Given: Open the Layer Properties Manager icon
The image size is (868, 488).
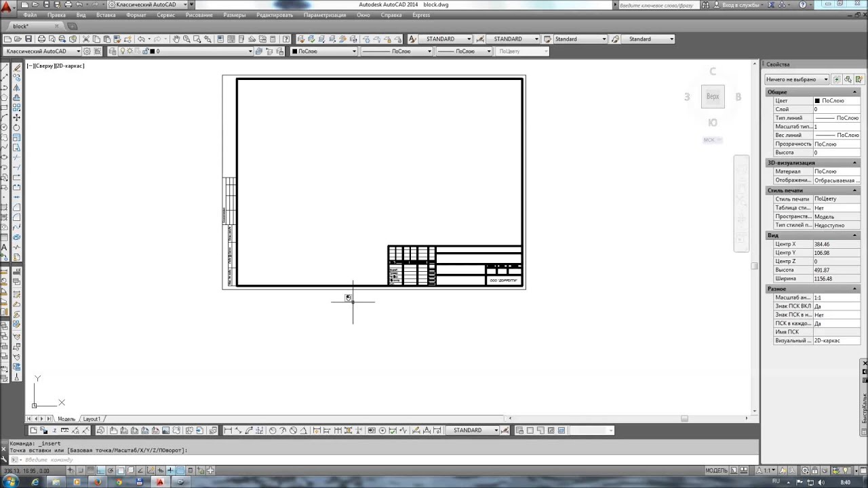Looking at the screenshot, I should (112, 52).
